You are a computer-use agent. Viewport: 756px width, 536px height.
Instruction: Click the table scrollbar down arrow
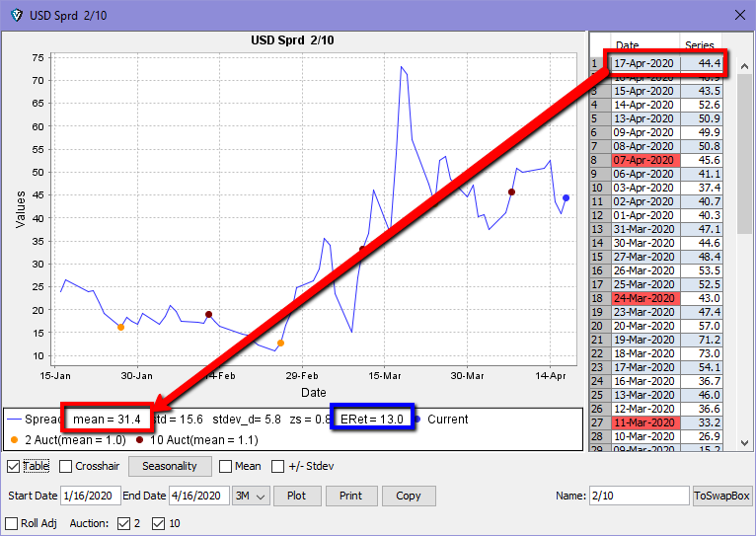tap(744, 442)
